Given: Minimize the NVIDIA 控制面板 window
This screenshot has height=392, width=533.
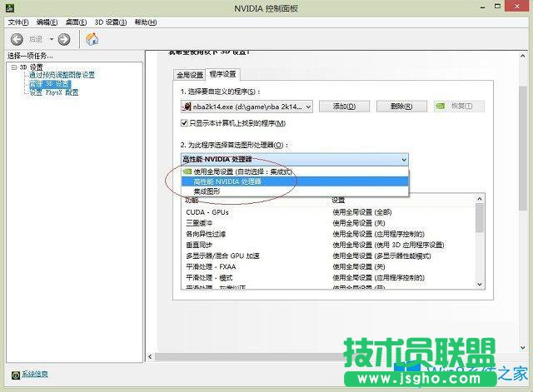Looking at the screenshot, I should [483, 7].
